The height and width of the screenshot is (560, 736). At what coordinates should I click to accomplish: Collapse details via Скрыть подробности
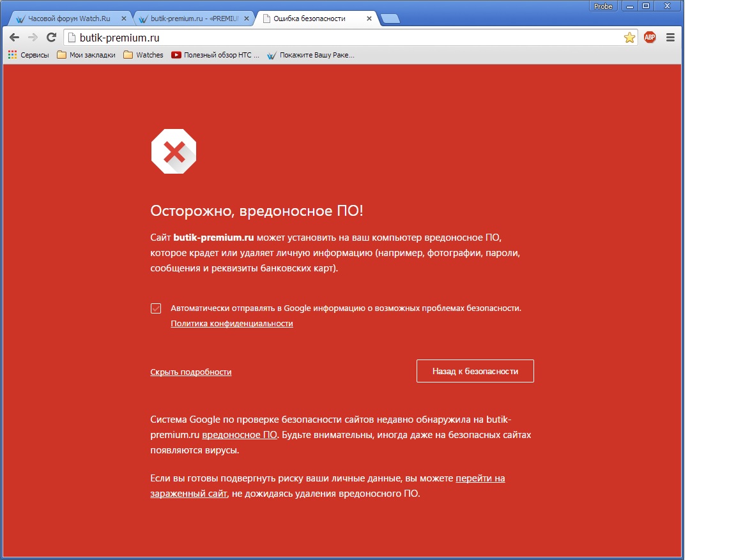pos(190,372)
